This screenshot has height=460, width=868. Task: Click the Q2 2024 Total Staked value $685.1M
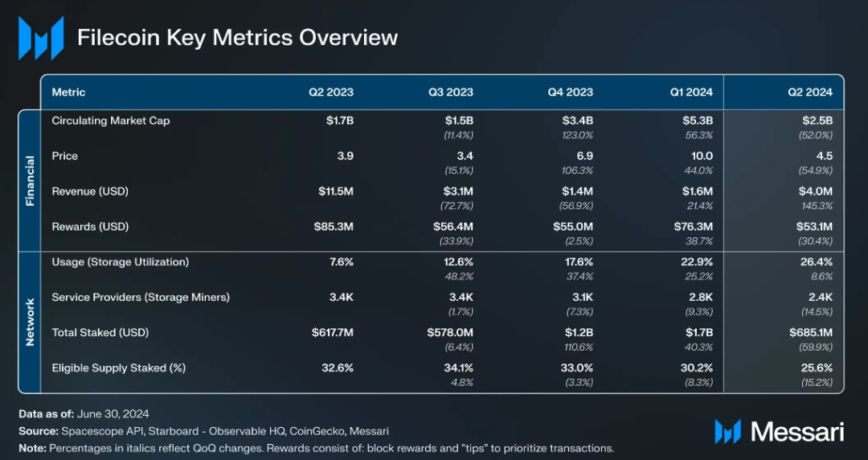pos(811,332)
